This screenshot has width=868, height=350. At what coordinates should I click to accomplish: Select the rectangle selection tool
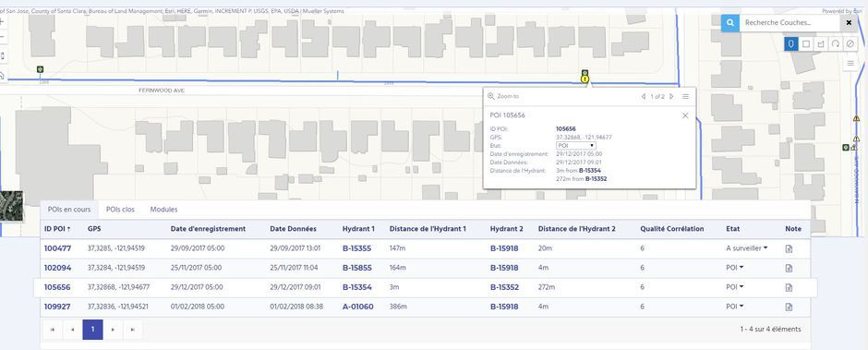[806, 43]
